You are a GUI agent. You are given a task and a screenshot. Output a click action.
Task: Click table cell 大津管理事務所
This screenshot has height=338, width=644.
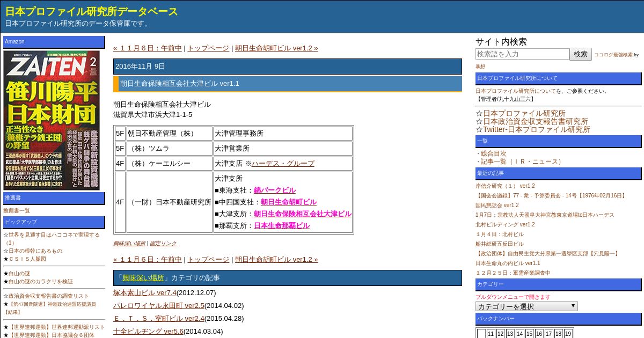283,133
